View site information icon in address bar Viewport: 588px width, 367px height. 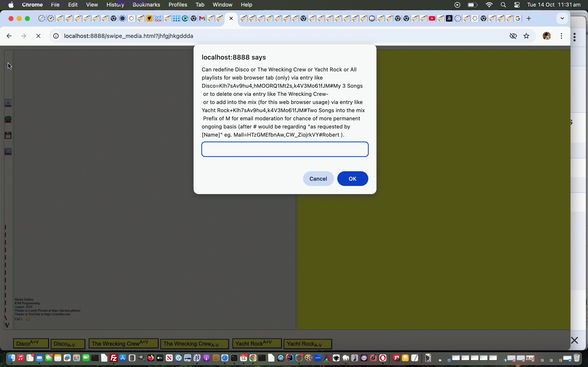(56, 36)
